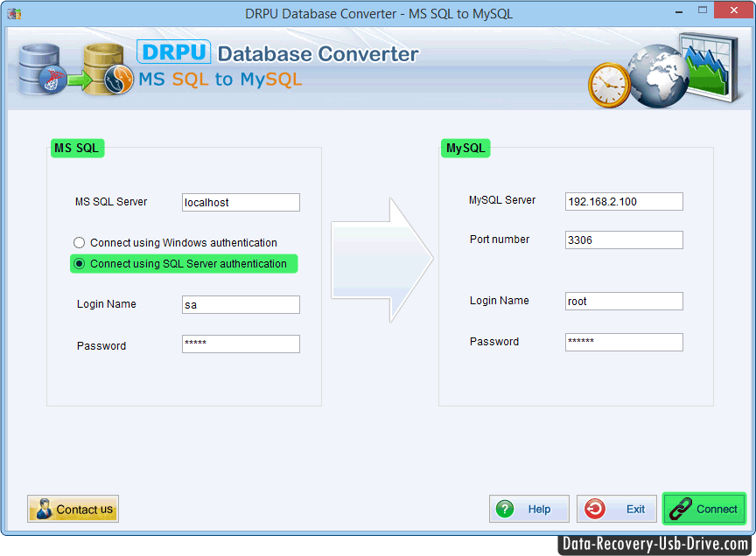Click the Connect button
The image size is (756, 556).
[703, 509]
